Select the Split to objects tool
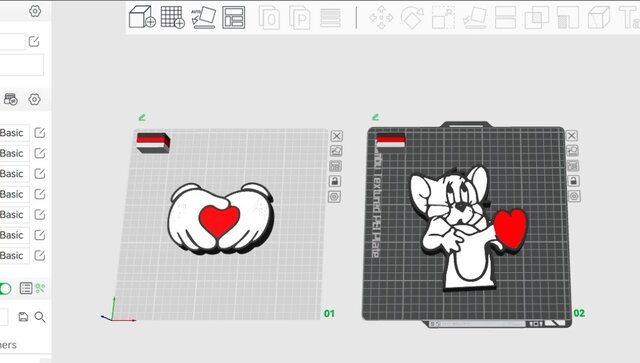Image resolution: width=640 pixels, height=363 pixels. [x=269, y=18]
